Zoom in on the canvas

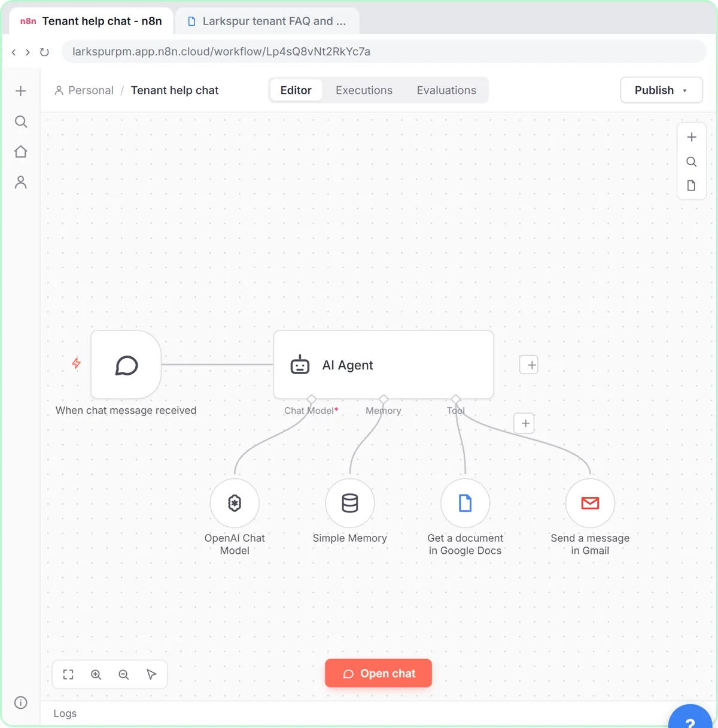click(96, 675)
